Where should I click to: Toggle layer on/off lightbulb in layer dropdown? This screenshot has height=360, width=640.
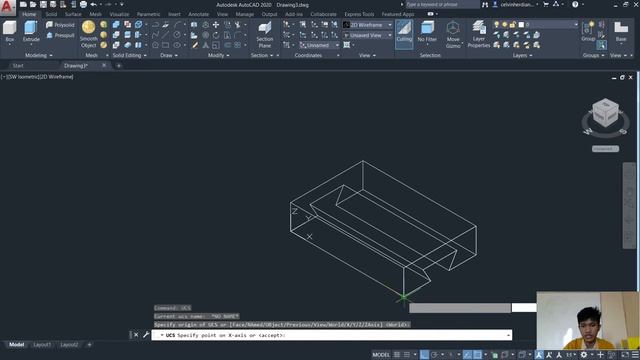[496, 24]
